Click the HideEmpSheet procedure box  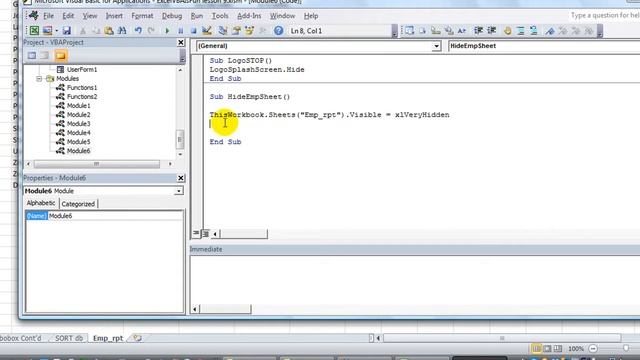pos(544,46)
